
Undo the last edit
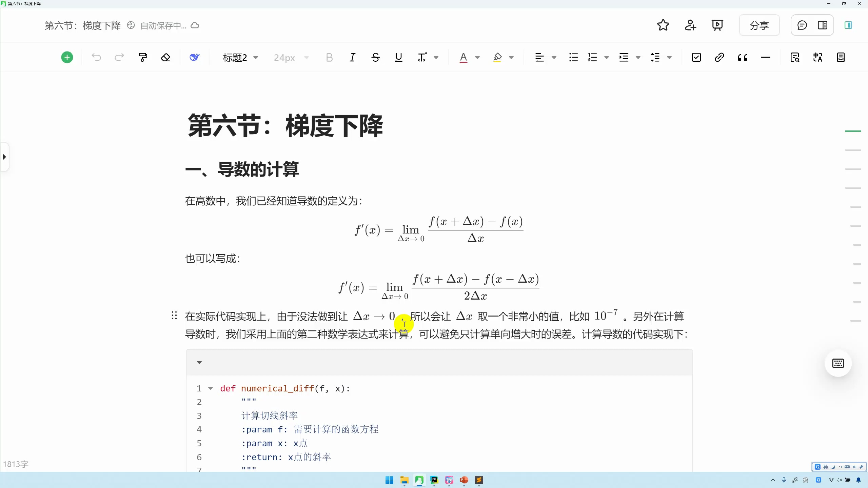[96, 57]
